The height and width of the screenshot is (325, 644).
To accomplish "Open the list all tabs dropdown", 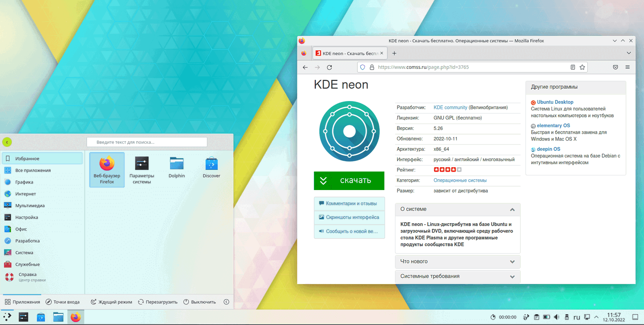I will coord(629,53).
